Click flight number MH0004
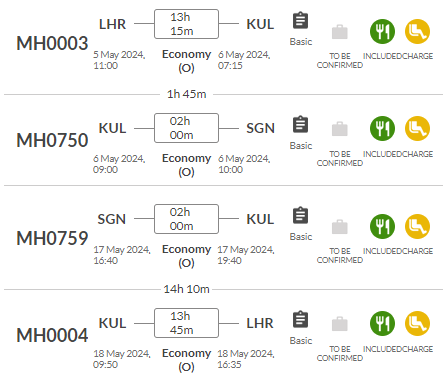 (x=52, y=335)
